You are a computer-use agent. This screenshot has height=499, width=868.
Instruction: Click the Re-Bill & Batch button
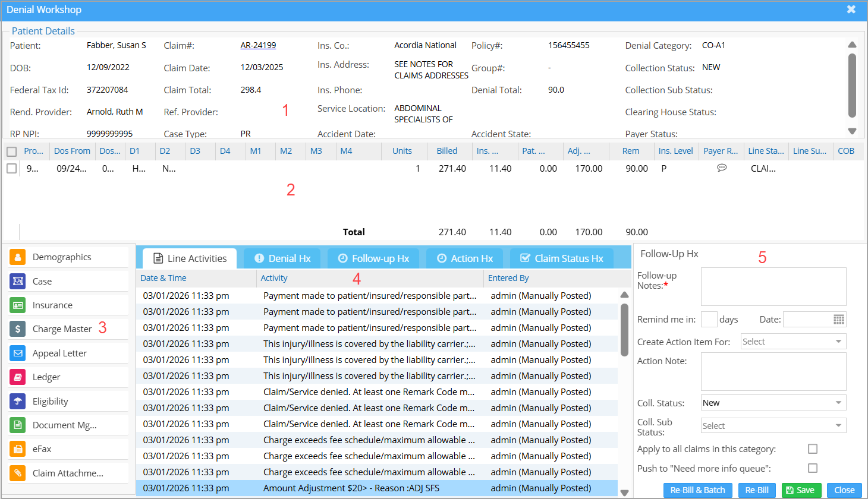coord(697,490)
